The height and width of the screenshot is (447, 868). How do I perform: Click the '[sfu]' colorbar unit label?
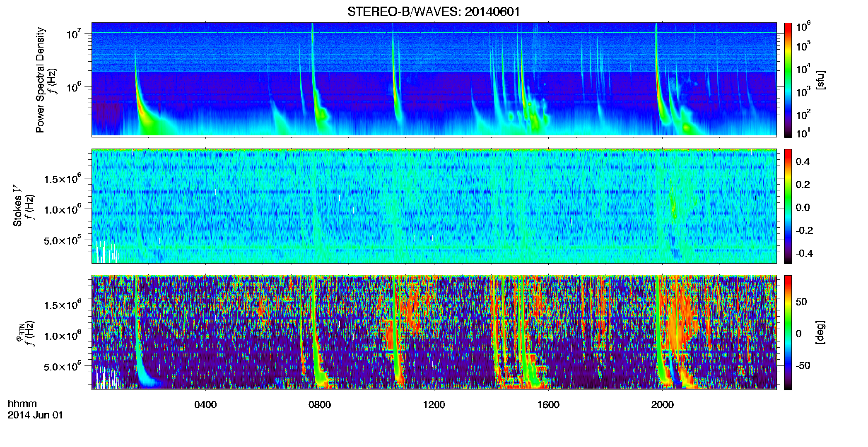pyautogui.click(x=820, y=80)
